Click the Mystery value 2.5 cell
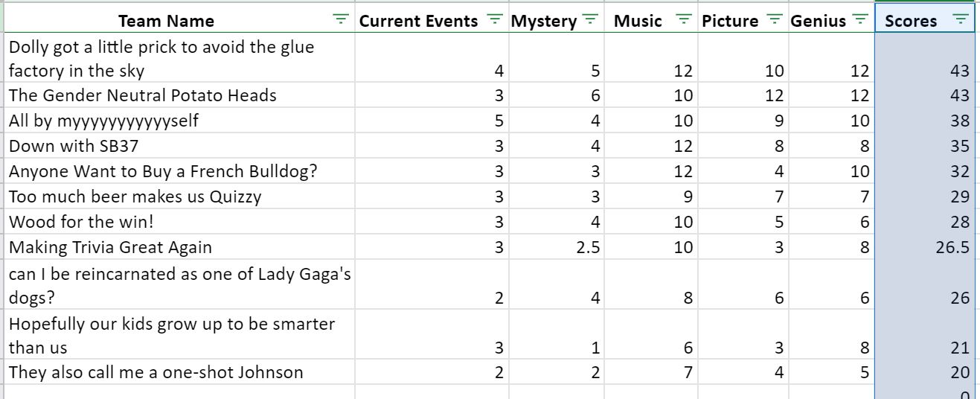The image size is (980, 399). pos(556,247)
